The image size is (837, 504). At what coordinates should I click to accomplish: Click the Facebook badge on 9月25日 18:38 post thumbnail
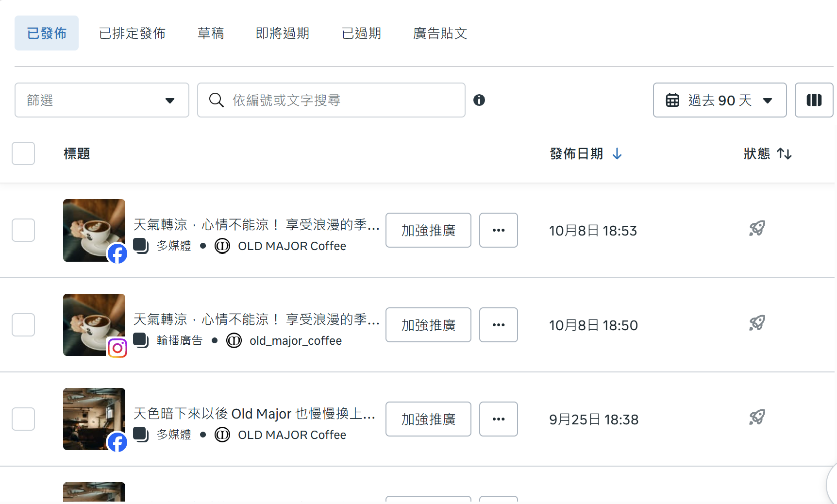coord(117,442)
